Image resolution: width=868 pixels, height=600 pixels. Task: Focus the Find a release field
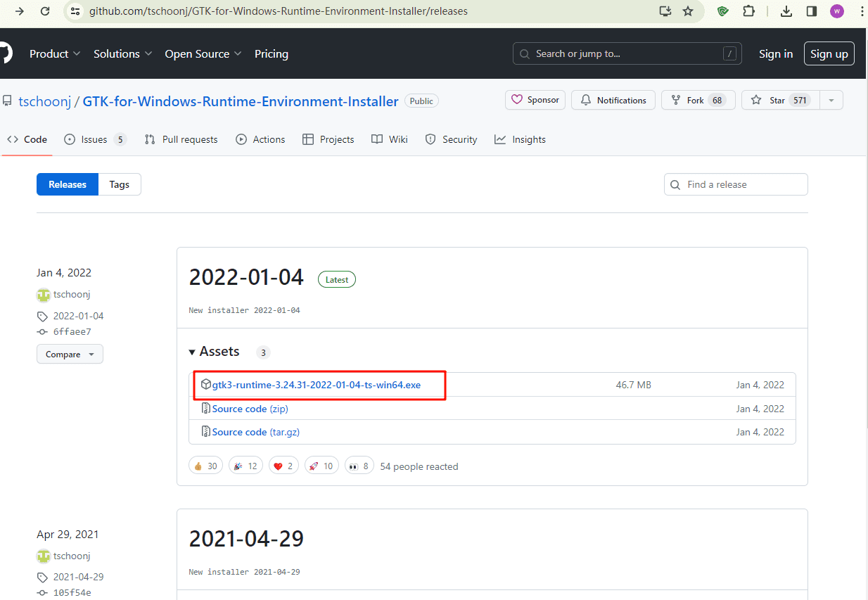coord(736,184)
